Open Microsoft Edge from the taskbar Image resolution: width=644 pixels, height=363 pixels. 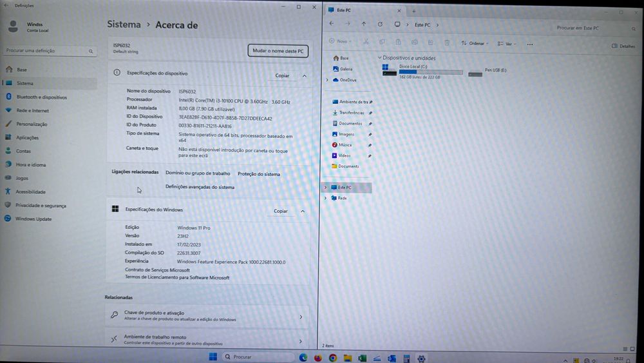(x=303, y=358)
